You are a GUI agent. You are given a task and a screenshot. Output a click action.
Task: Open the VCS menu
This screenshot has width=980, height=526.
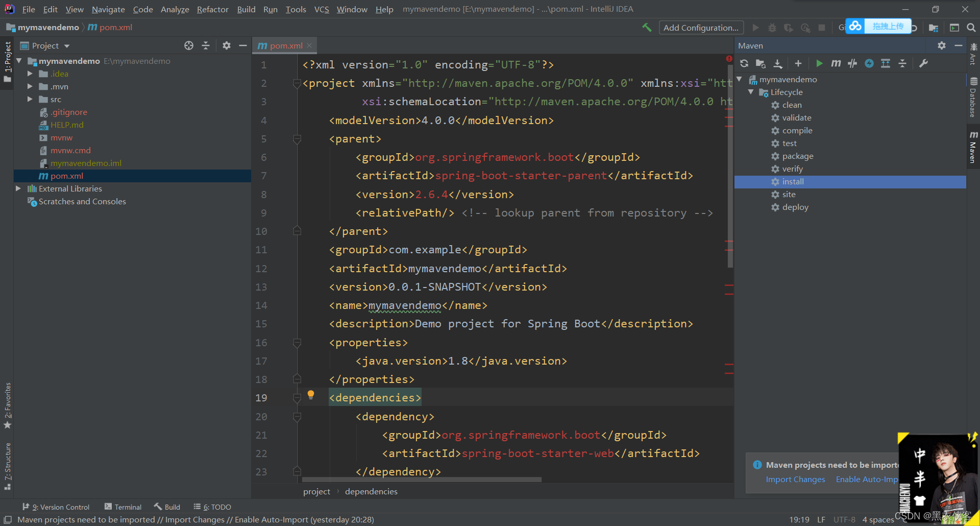pyautogui.click(x=322, y=9)
